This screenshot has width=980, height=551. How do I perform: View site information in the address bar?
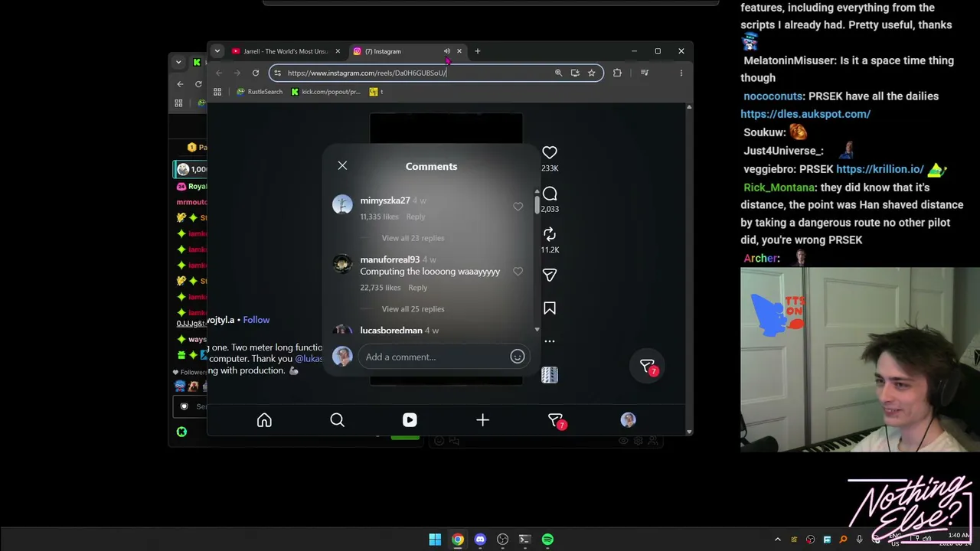tap(277, 73)
